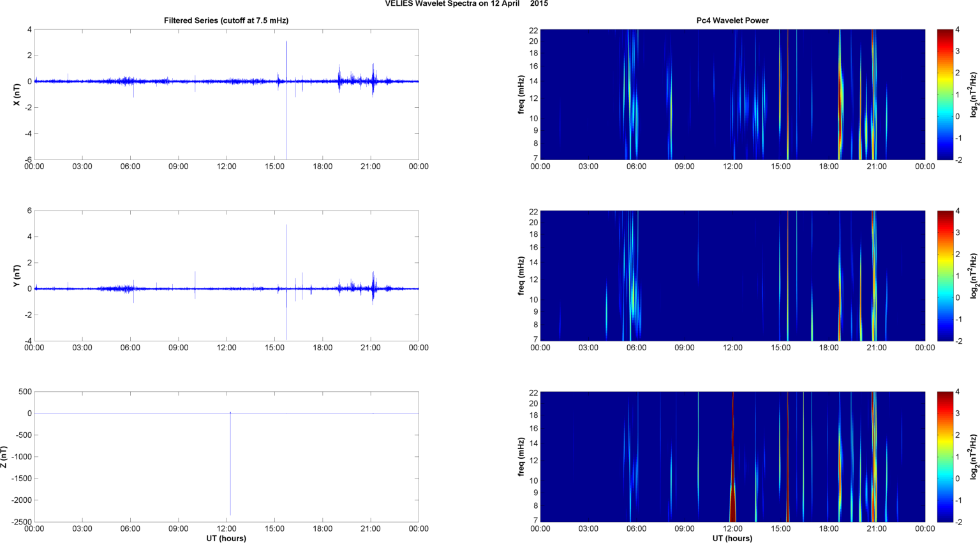Click the 2015 year in the figure title

pyautogui.click(x=539, y=4)
